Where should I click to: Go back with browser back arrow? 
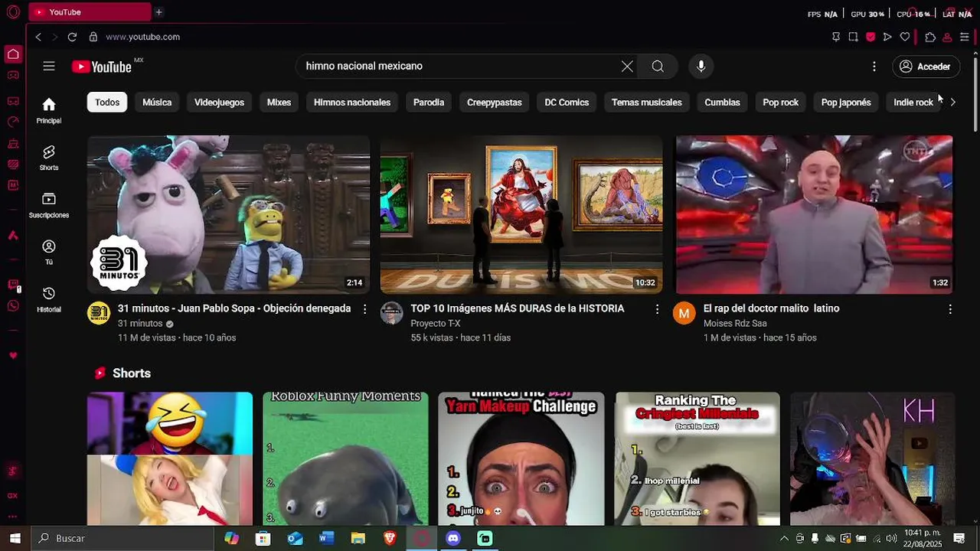(38, 37)
